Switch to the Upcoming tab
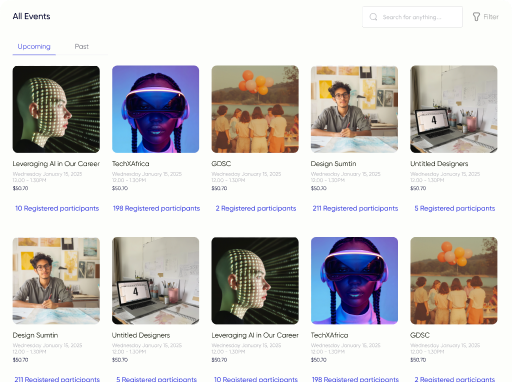 click(34, 46)
